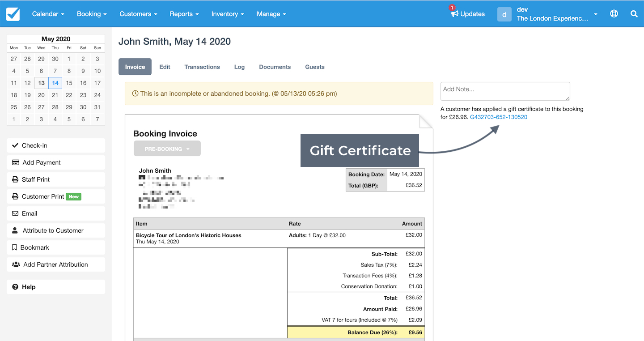Image resolution: width=644 pixels, height=341 pixels.
Task: Click the Add Payment button
Action: point(56,162)
